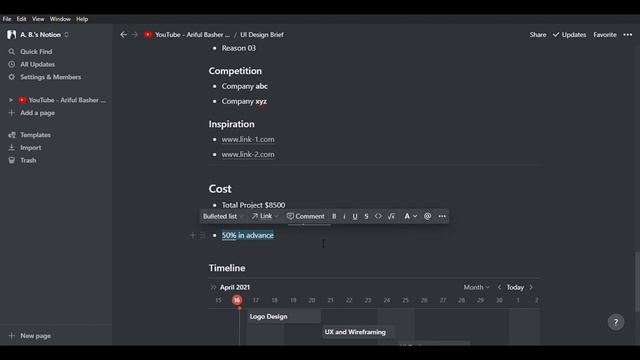Mark selection as inline code
Image resolution: width=640 pixels, height=360 pixels.
(378, 216)
